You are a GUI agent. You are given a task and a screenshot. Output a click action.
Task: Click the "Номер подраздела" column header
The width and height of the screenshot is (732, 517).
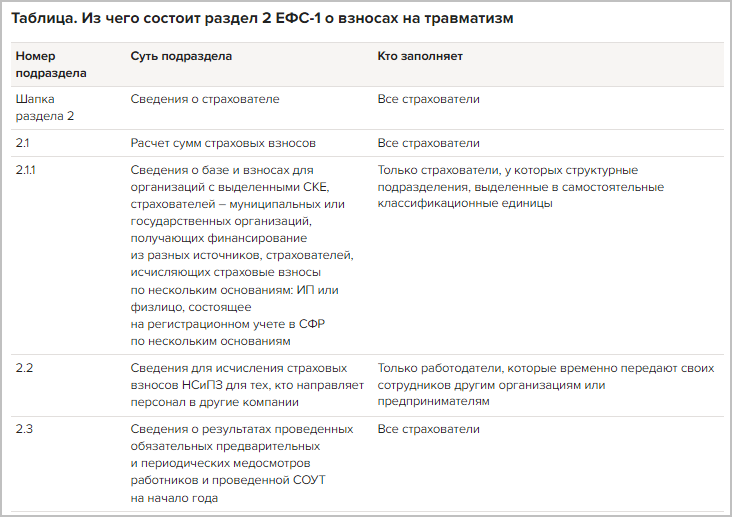[51, 64]
